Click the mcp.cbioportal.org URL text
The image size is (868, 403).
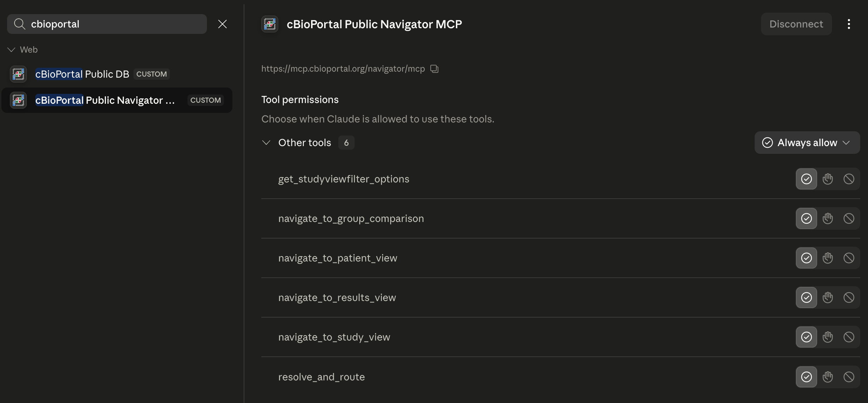(x=343, y=69)
